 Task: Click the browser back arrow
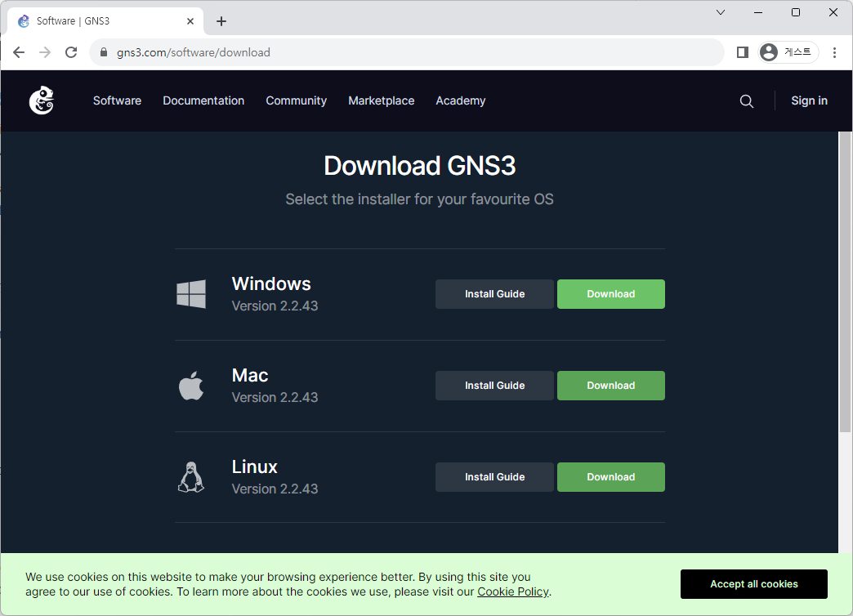point(19,52)
